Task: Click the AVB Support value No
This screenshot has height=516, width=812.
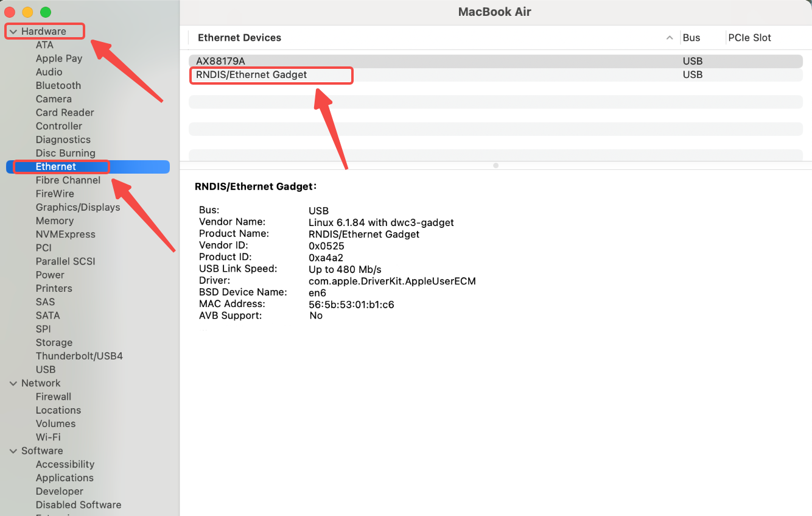Action: (316, 316)
